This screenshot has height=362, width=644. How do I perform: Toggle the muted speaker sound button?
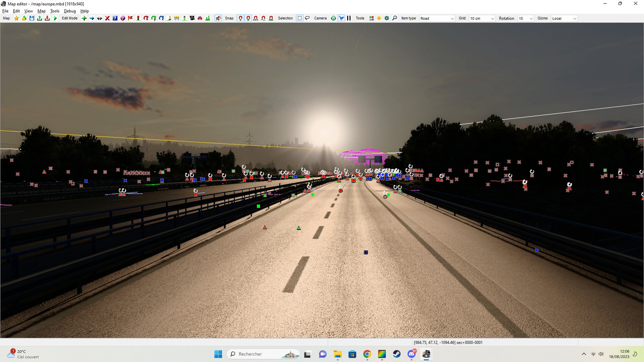(218, 18)
